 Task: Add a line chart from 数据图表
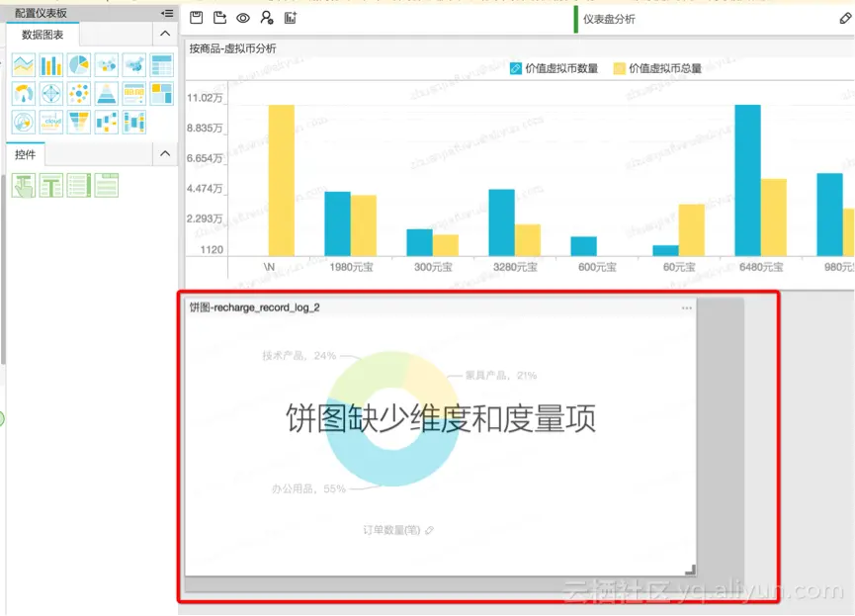[24, 65]
